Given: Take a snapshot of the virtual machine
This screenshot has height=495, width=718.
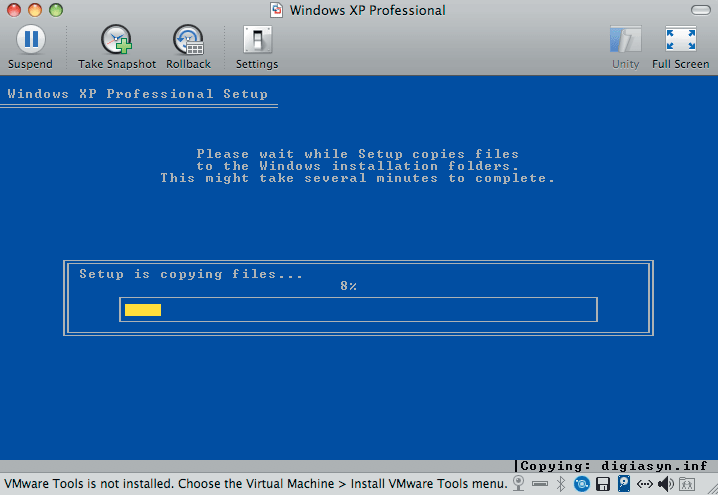Looking at the screenshot, I should coord(117,47).
